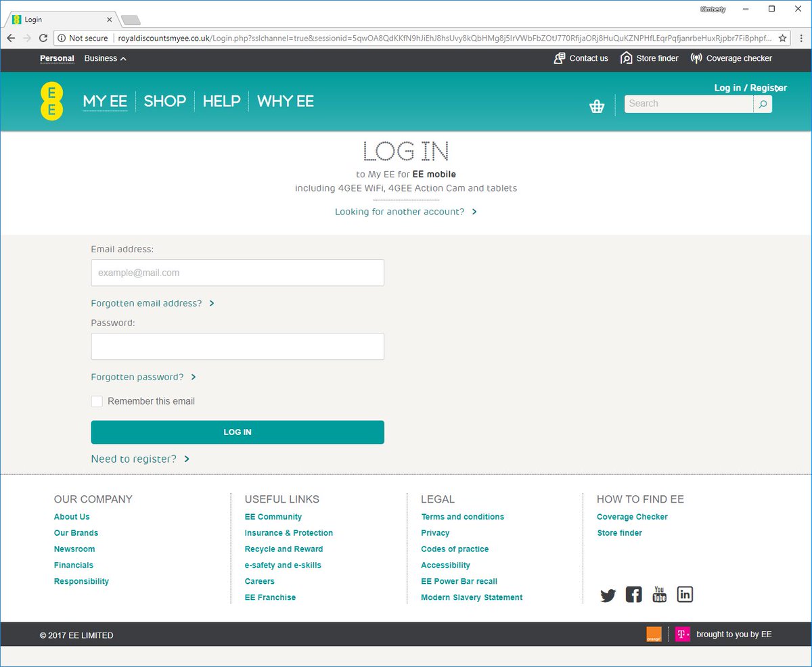Open the Privacy footer link
Image resolution: width=812 pixels, height=667 pixels.
point(435,533)
